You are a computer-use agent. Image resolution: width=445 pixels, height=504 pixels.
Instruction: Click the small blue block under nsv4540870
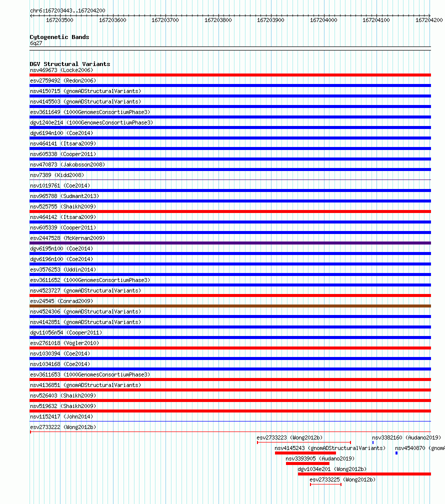pyautogui.click(x=396, y=453)
